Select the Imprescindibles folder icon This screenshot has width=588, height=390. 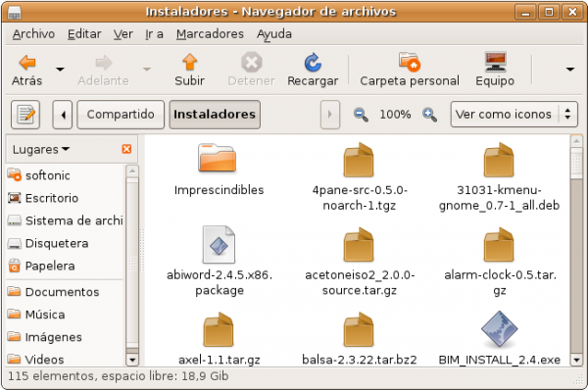[x=218, y=158]
